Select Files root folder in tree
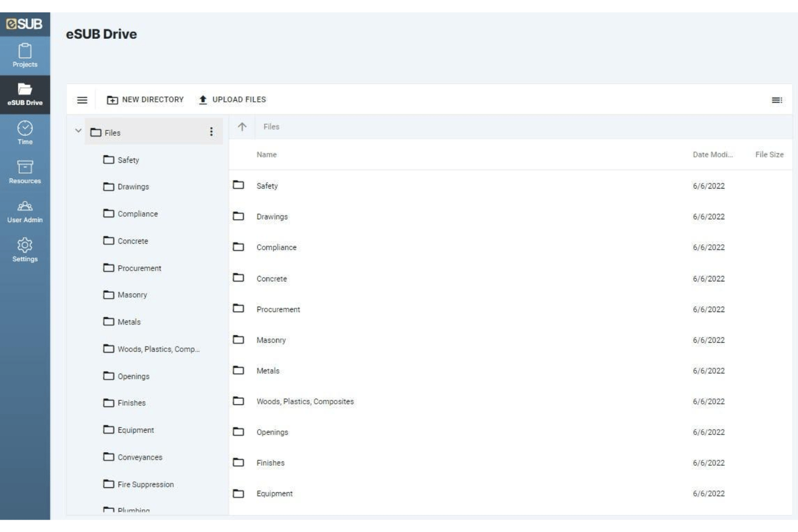798x532 pixels. pyautogui.click(x=154, y=132)
